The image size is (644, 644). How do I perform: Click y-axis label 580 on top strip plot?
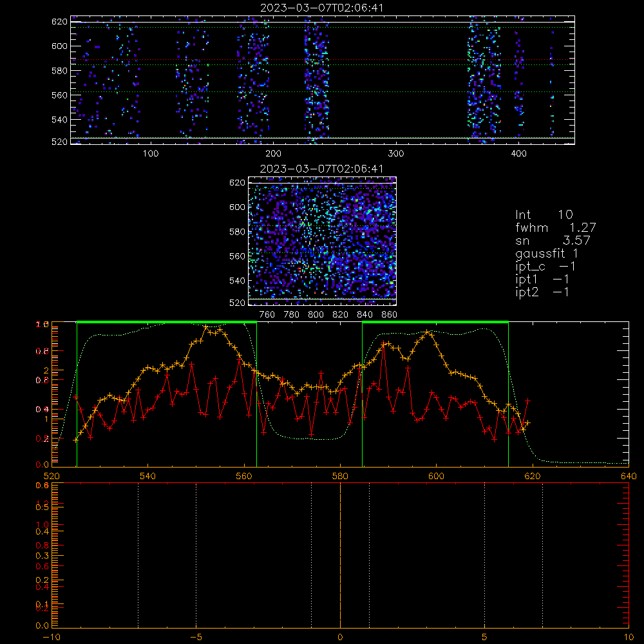pos(59,71)
